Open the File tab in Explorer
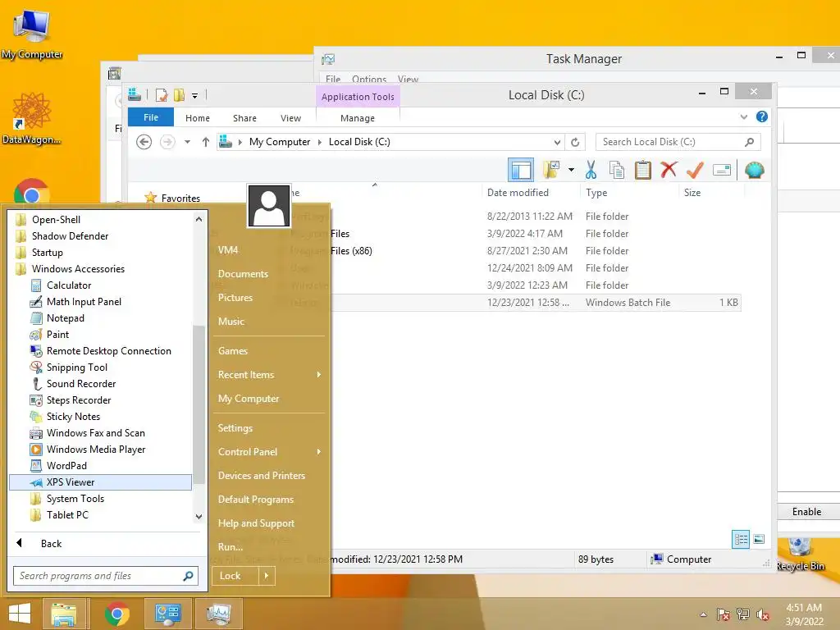Image resolution: width=840 pixels, height=630 pixels. [x=151, y=117]
